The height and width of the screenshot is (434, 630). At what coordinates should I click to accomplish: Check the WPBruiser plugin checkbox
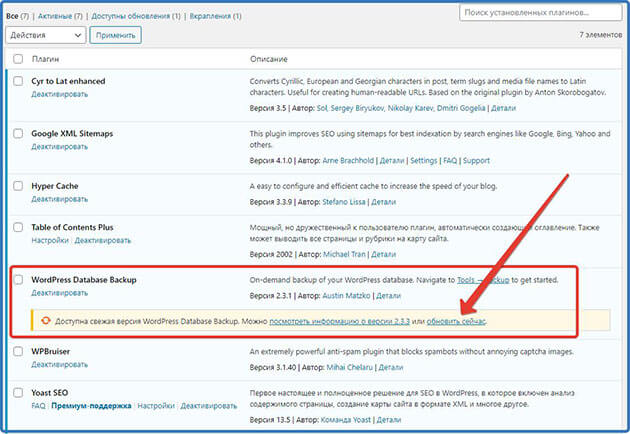(18, 351)
